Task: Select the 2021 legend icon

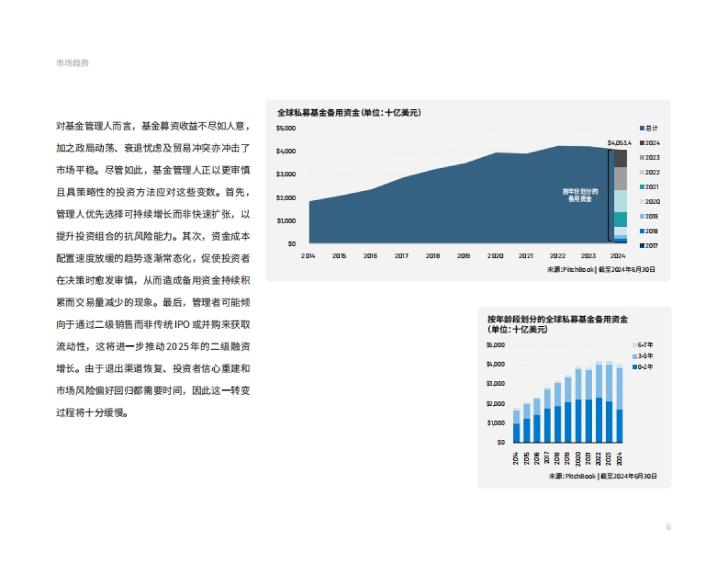Action: pos(641,186)
